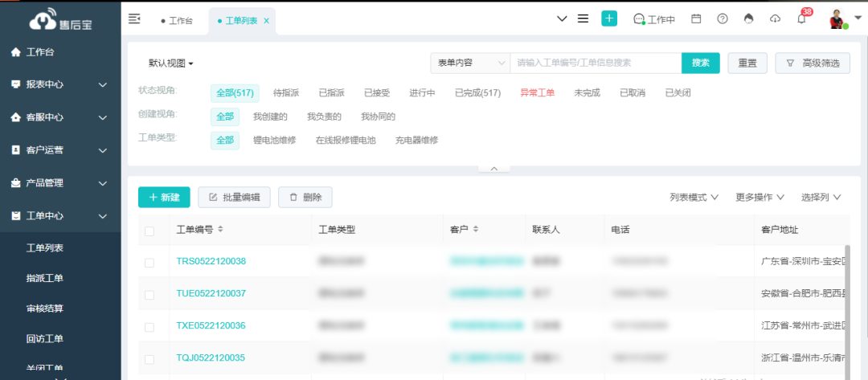
Task: Open the 表单内容 search type dropdown
Action: 470,63
